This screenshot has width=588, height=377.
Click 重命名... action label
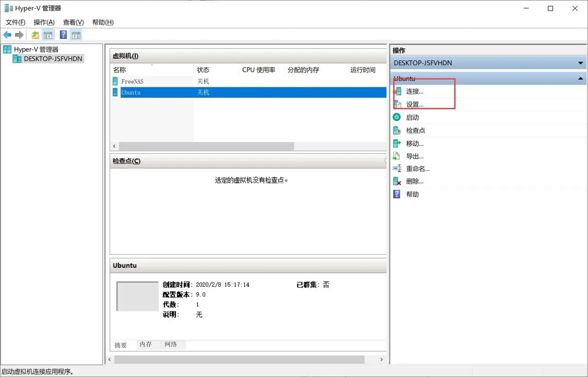coord(418,169)
